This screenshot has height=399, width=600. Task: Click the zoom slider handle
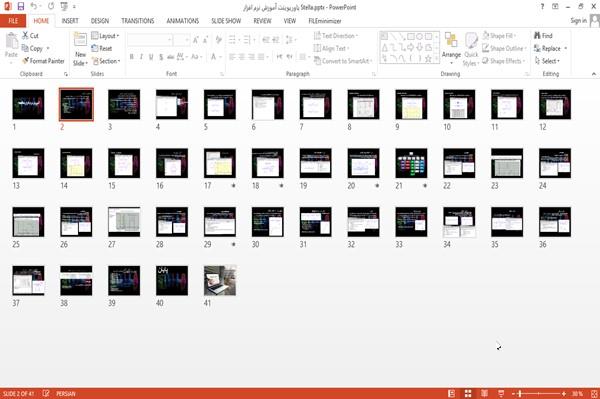pos(520,393)
